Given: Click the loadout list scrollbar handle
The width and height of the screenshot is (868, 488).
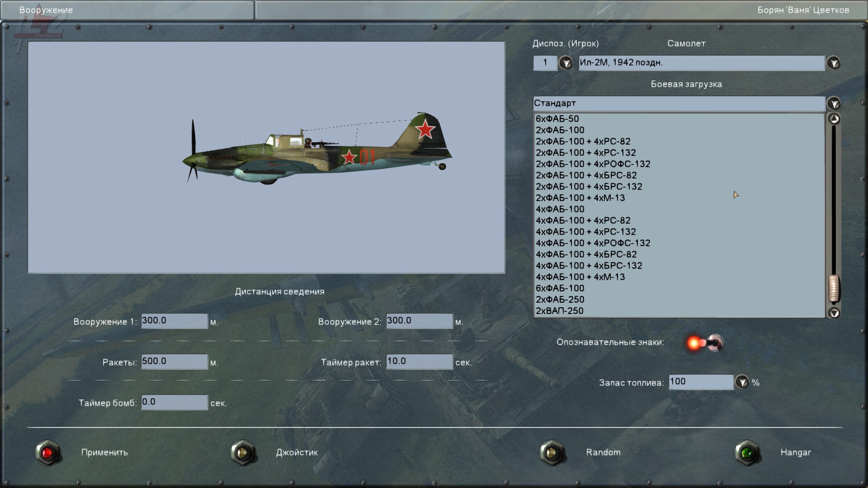Looking at the screenshot, I should 834,288.
